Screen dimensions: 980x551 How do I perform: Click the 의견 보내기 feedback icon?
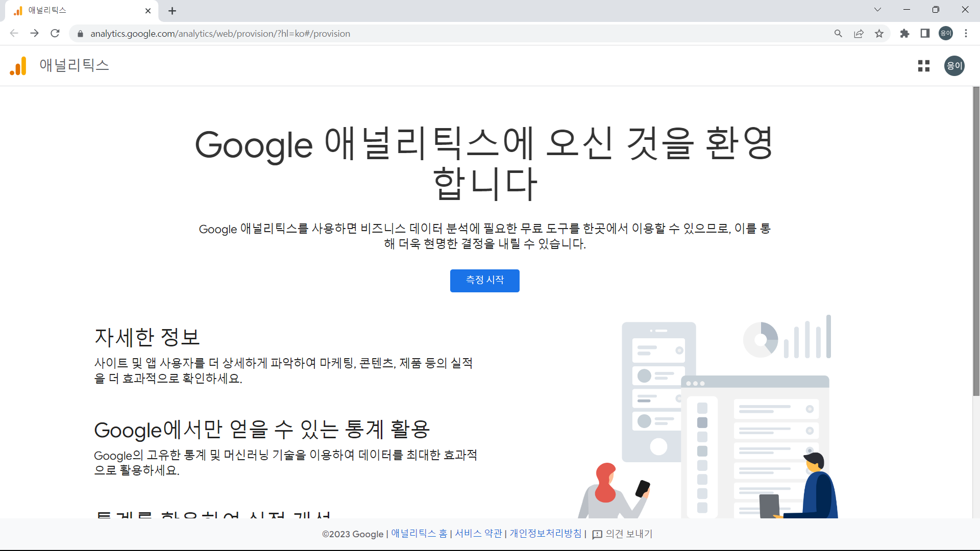point(596,534)
